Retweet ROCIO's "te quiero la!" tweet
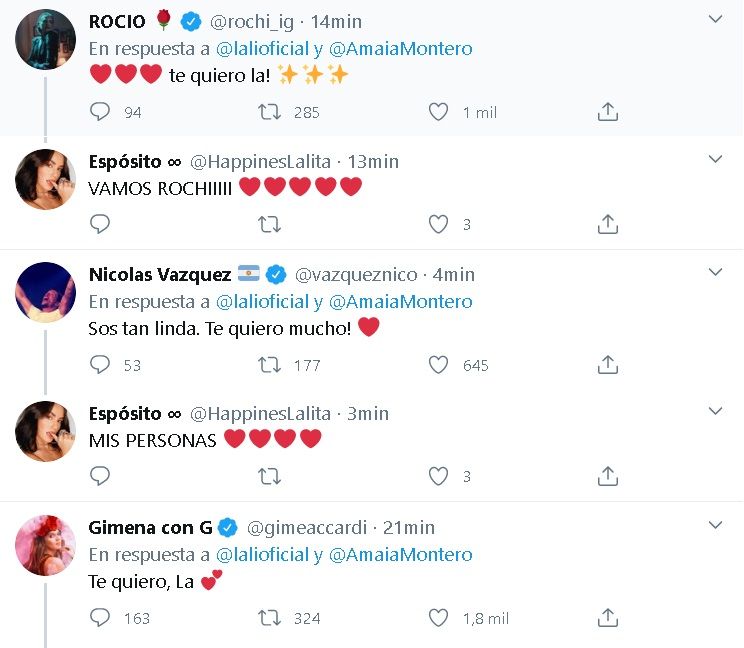Viewport: 744px width, 648px height. coord(269,112)
